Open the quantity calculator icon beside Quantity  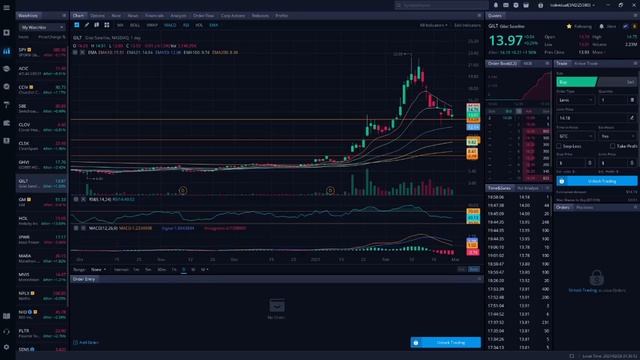click(x=632, y=100)
